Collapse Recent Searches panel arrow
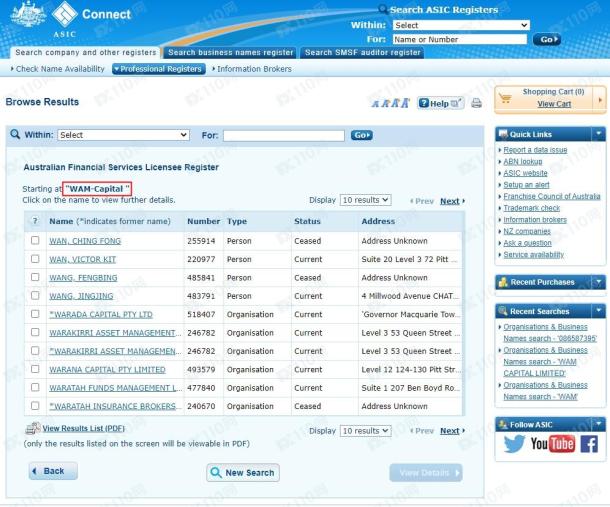This screenshot has height=507, width=610. (598, 311)
